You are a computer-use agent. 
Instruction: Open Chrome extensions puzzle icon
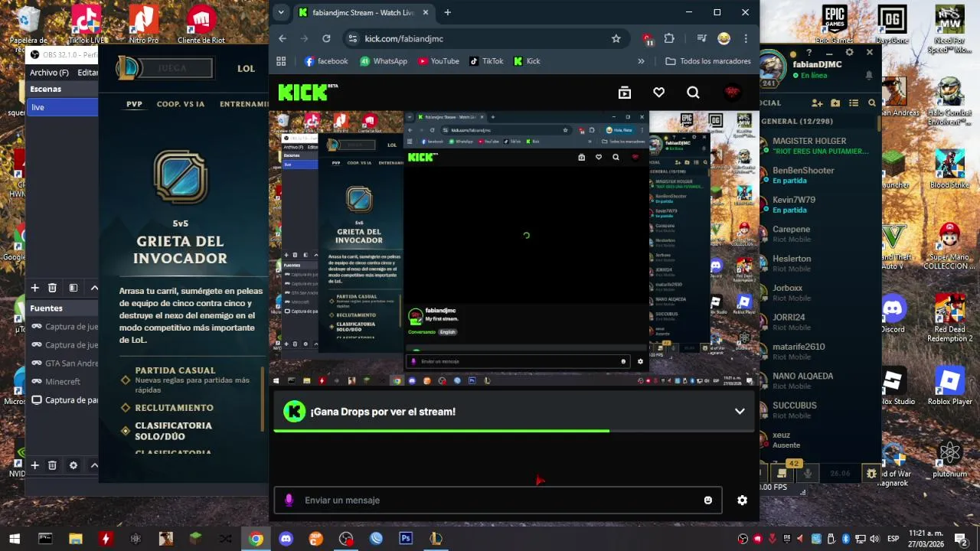(x=669, y=38)
